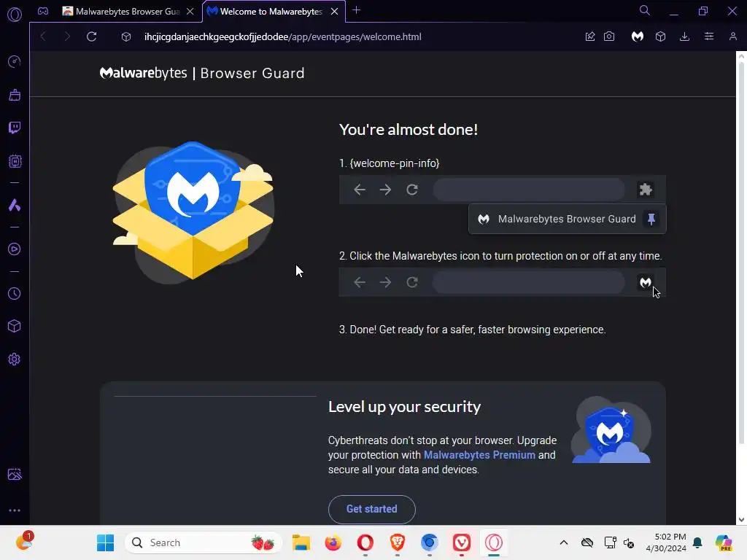Click the tab search magnifier icon

(x=645, y=10)
